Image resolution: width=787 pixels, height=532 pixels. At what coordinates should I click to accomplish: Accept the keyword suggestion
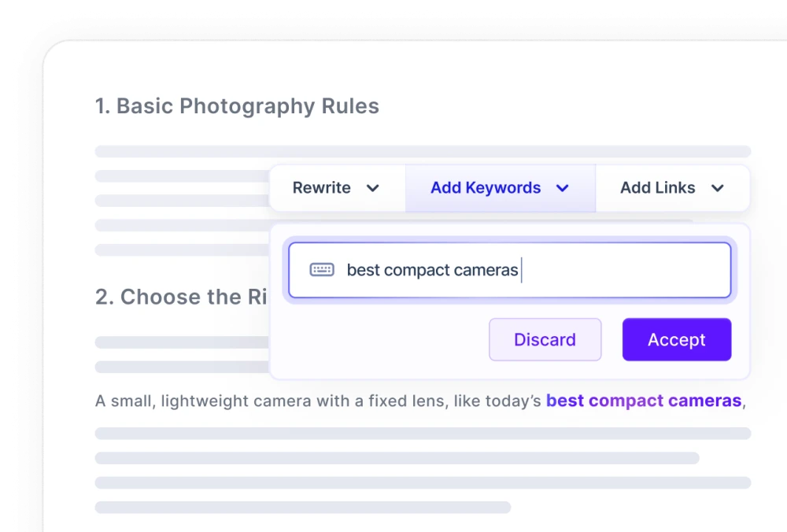point(677,339)
